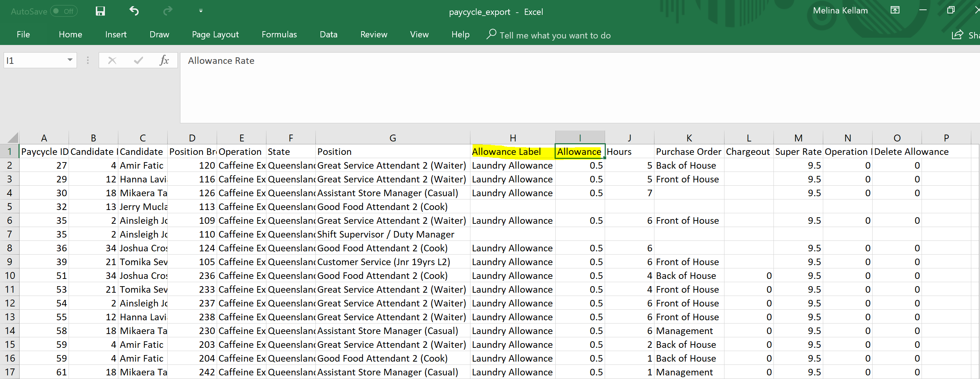Viewport: 980px width, 379px height.
Task: Click the Redo arrow icon
Action: 167,11
